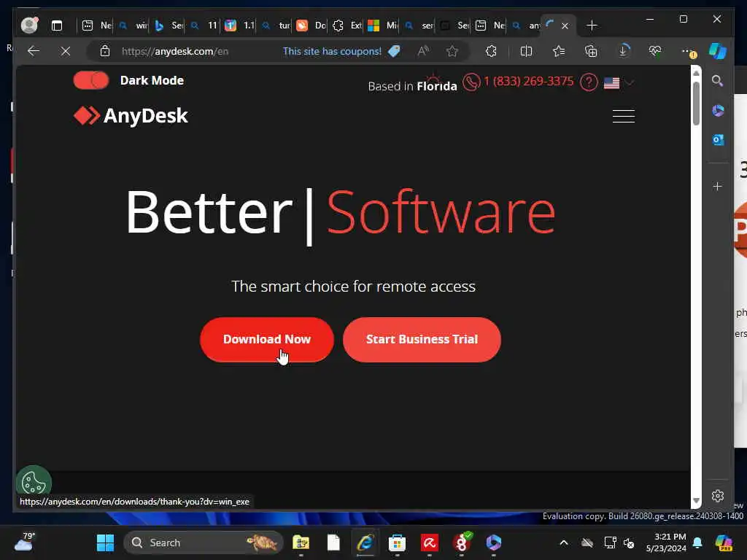Screen dimensions: 747x560
Task: Activate Read Aloud icon in address bar
Action: (x=423, y=51)
